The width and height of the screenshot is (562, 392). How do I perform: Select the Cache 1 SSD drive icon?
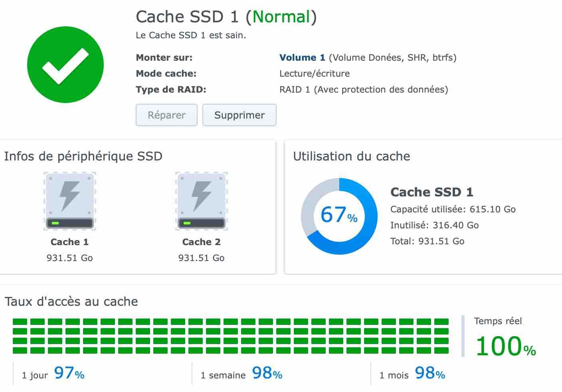(70, 201)
